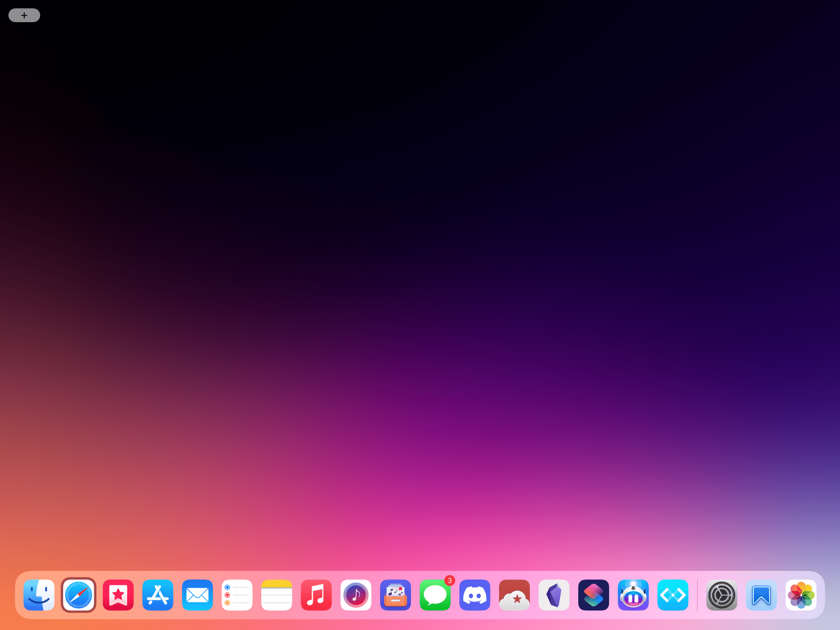The image size is (840, 630).
Task: Open Reminders from the dock
Action: pos(237,595)
